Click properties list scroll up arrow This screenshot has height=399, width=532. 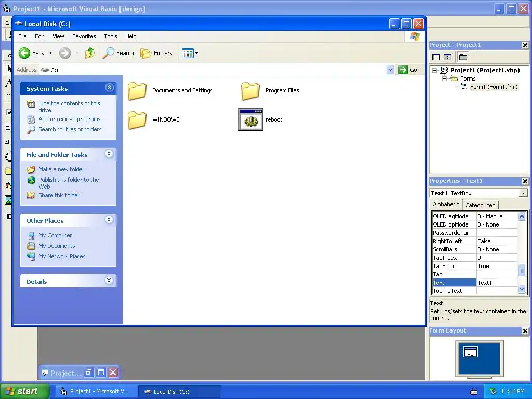coord(522,216)
